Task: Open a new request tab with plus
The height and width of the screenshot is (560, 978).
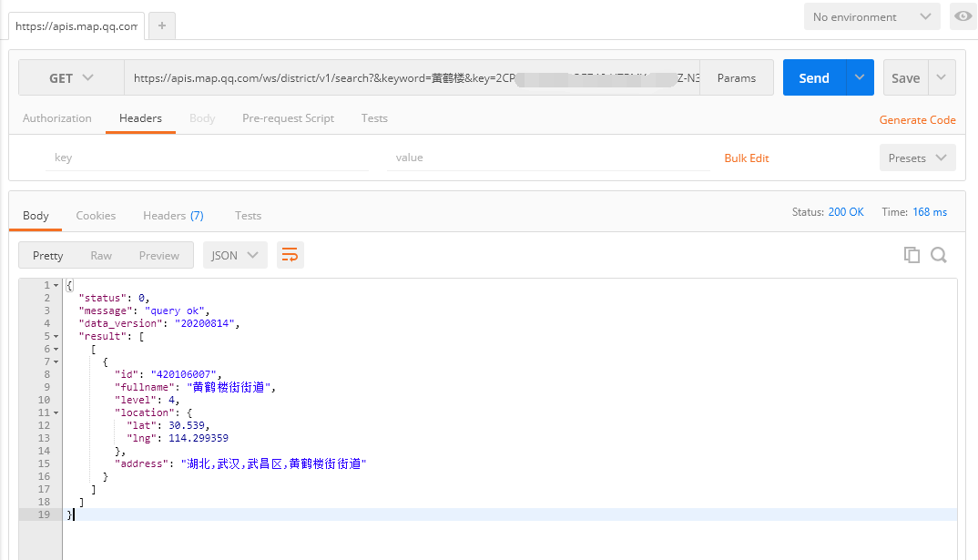Action: [x=162, y=26]
